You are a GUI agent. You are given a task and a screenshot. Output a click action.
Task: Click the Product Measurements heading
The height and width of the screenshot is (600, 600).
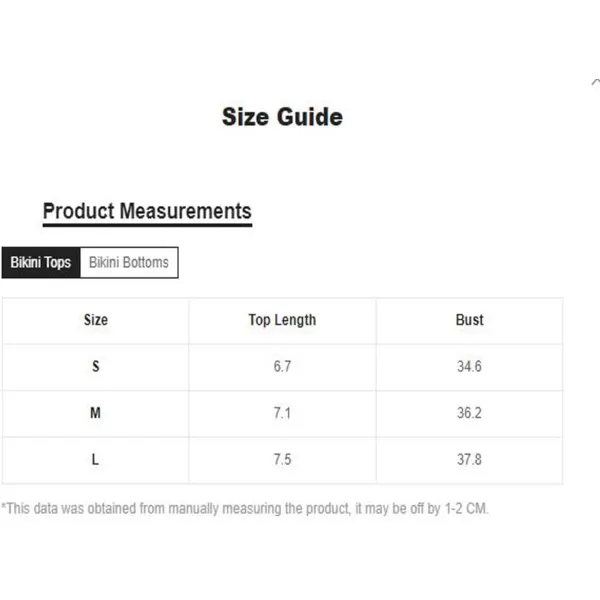[x=147, y=211]
